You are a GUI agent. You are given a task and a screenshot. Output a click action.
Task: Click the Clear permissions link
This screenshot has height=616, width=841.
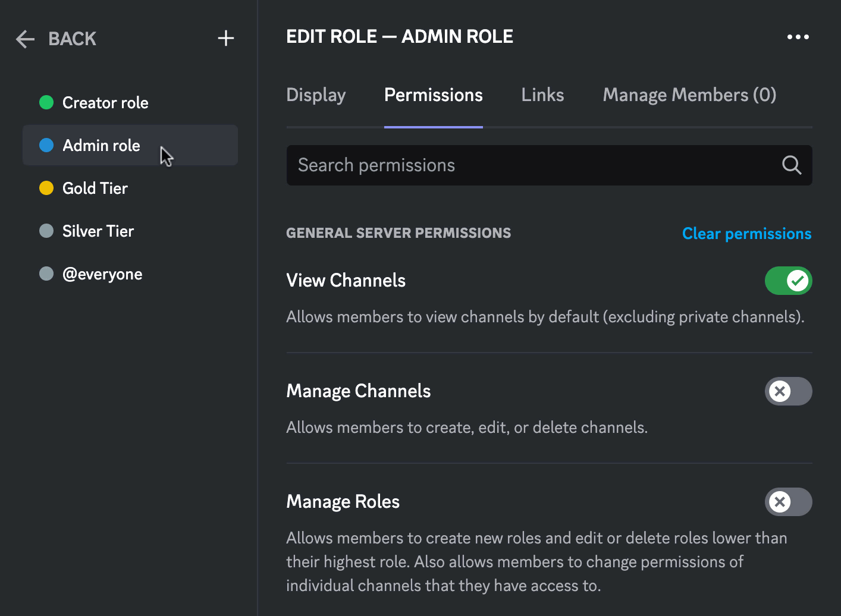(746, 234)
